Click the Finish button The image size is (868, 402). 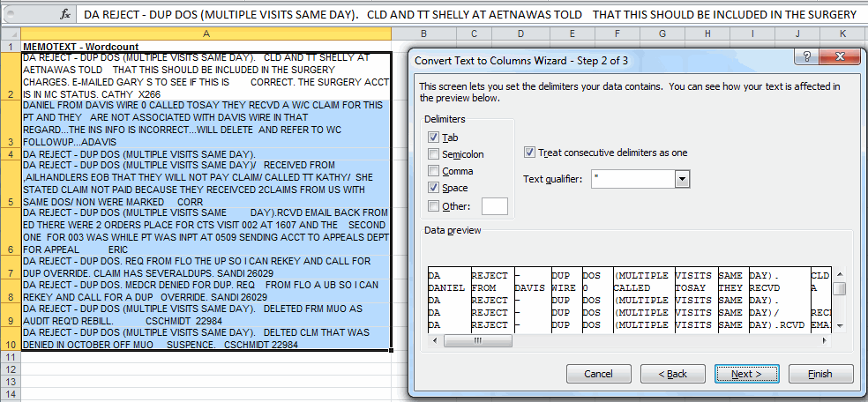(x=820, y=374)
